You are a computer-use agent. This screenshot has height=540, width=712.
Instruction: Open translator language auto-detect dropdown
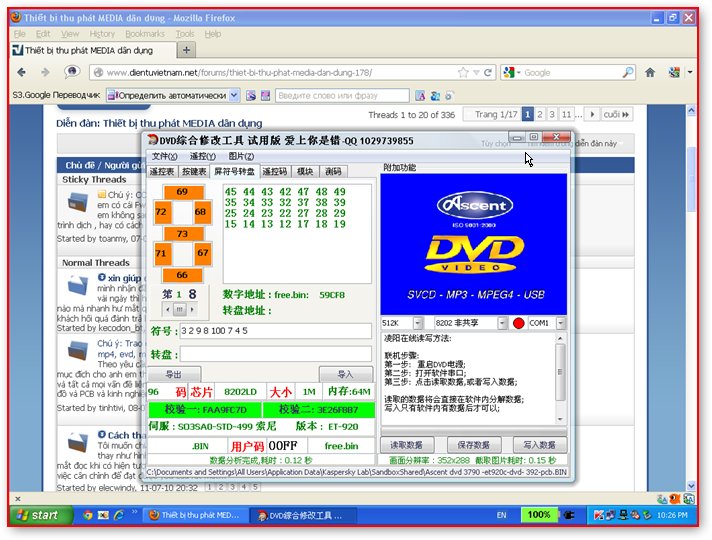pos(234,95)
